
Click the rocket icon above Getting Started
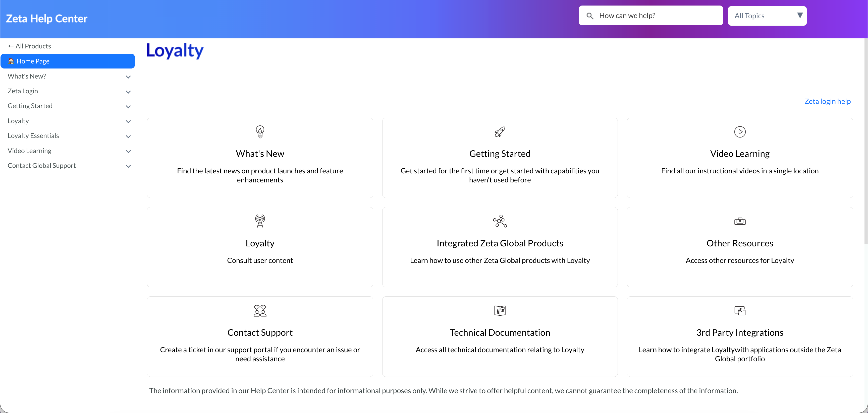pos(500,132)
